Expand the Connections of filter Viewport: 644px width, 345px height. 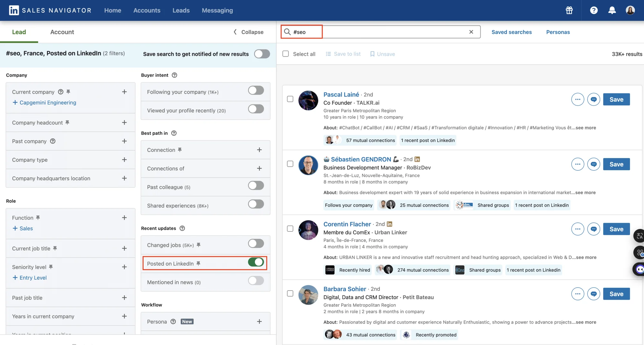(x=259, y=168)
